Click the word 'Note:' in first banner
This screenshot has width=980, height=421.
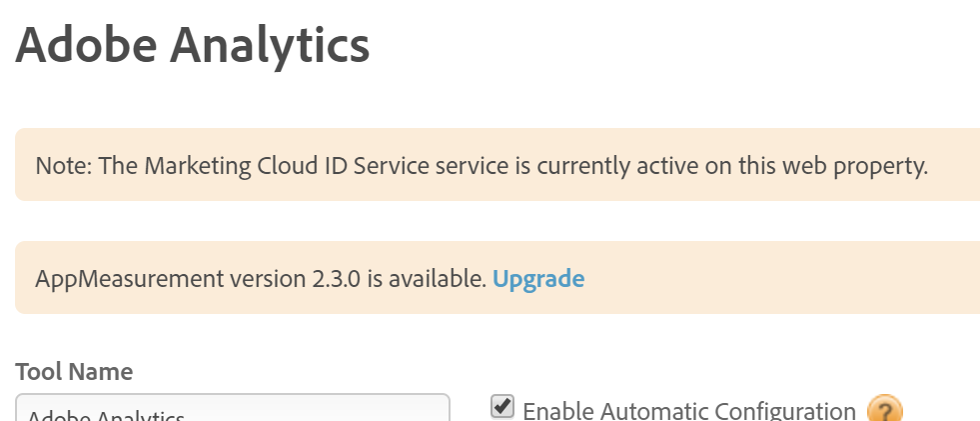[63, 165]
